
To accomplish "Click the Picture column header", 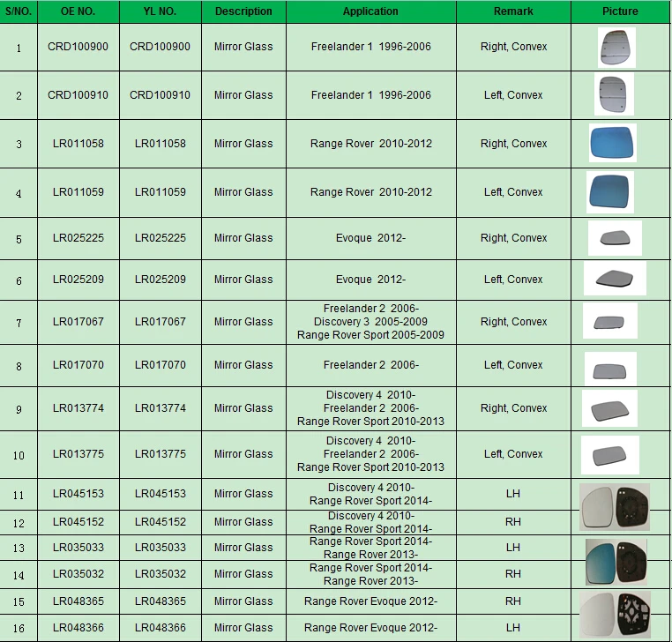I will [620, 11].
